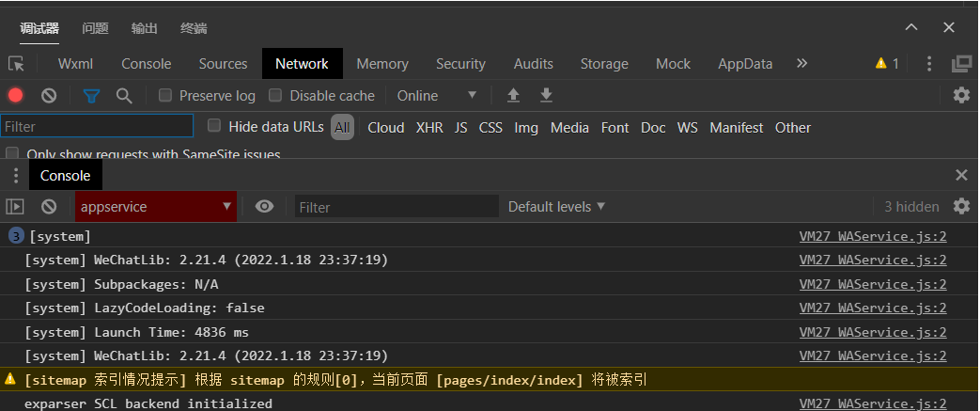Filter requests by XHR
Image resolution: width=980 pixels, height=411 pixels.
tap(429, 128)
